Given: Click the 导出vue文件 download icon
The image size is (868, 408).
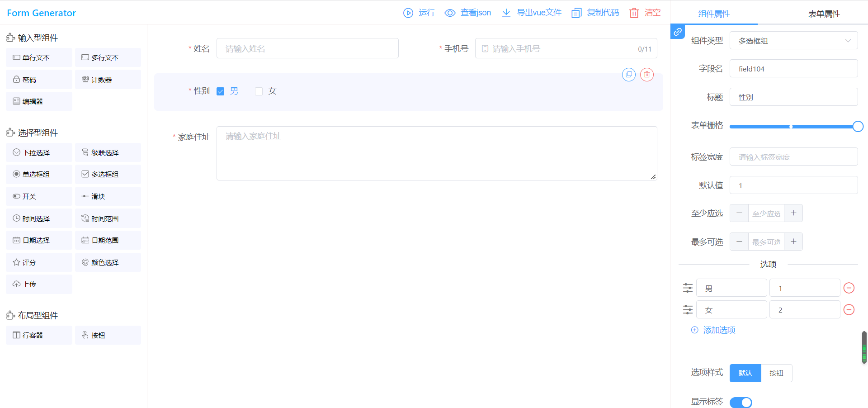Looking at the screenshot, I should [506, 13].
